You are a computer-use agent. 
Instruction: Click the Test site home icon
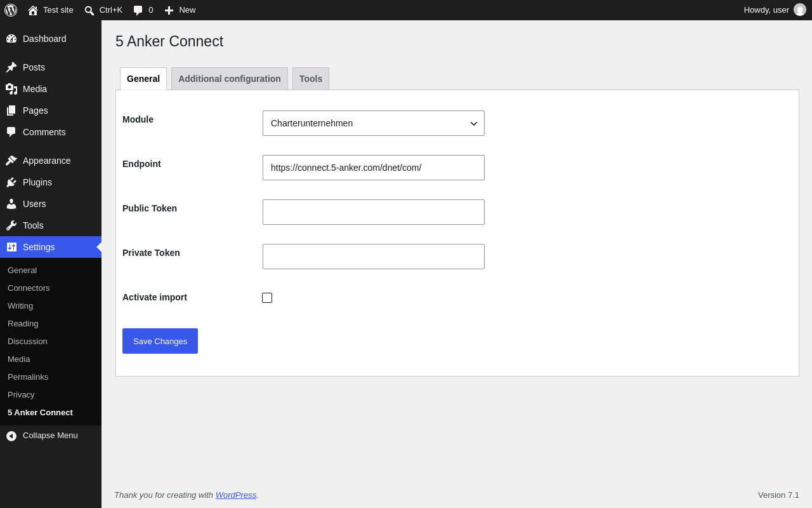point(33,10)
